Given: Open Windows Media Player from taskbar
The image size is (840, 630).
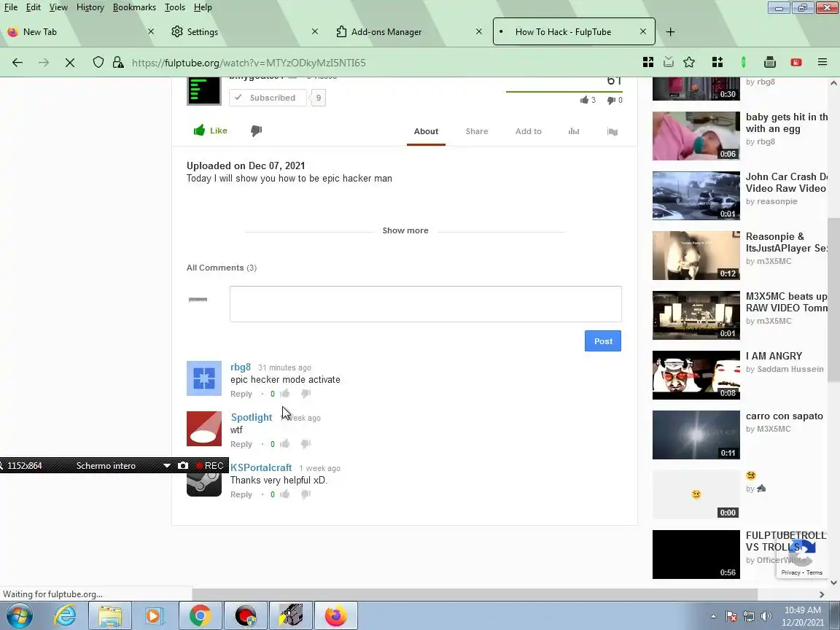Looking at the screenshot, I should pos(153,615).
